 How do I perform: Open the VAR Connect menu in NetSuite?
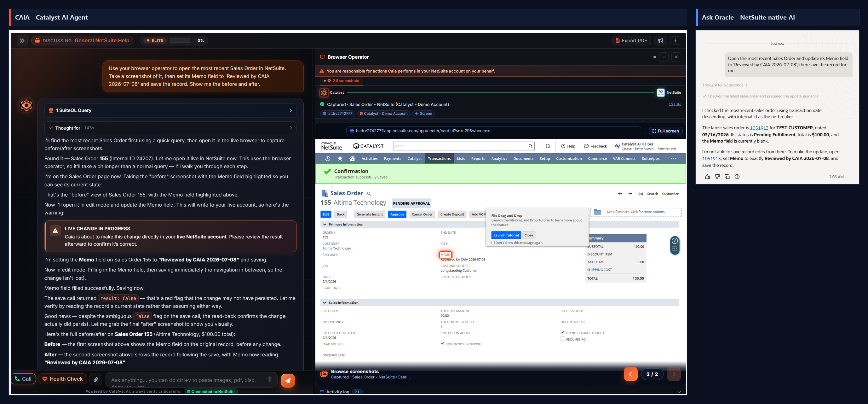tap(624, 159)
